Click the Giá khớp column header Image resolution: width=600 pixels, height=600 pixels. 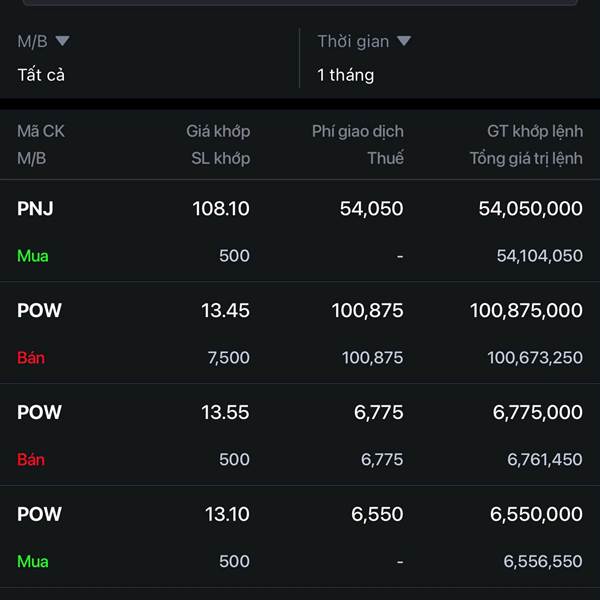[218, 131]
